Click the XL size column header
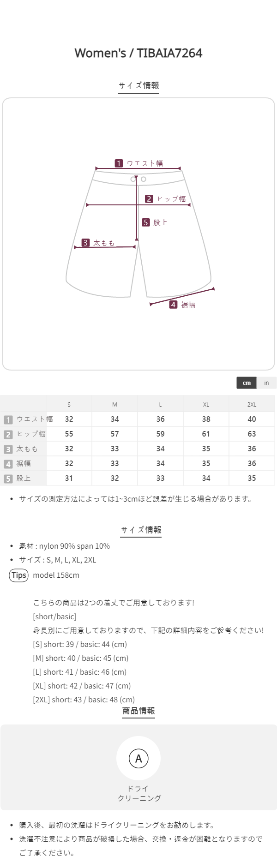 click(x=206, y=404)
